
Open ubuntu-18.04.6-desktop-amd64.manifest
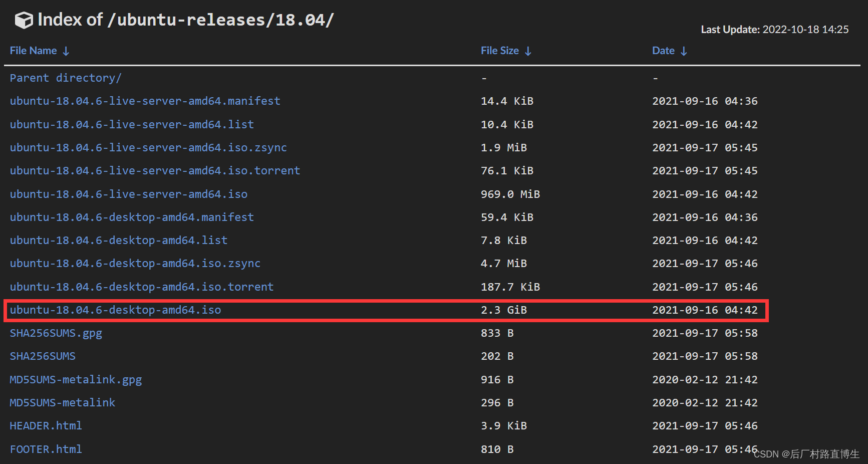(x=132, y=217)
